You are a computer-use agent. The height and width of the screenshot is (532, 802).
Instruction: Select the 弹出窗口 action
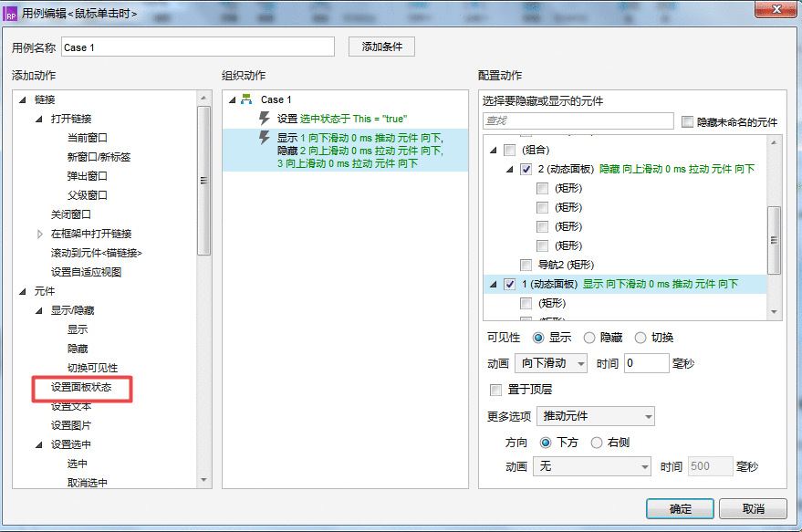pyautogui.click(x=88, y=176)
